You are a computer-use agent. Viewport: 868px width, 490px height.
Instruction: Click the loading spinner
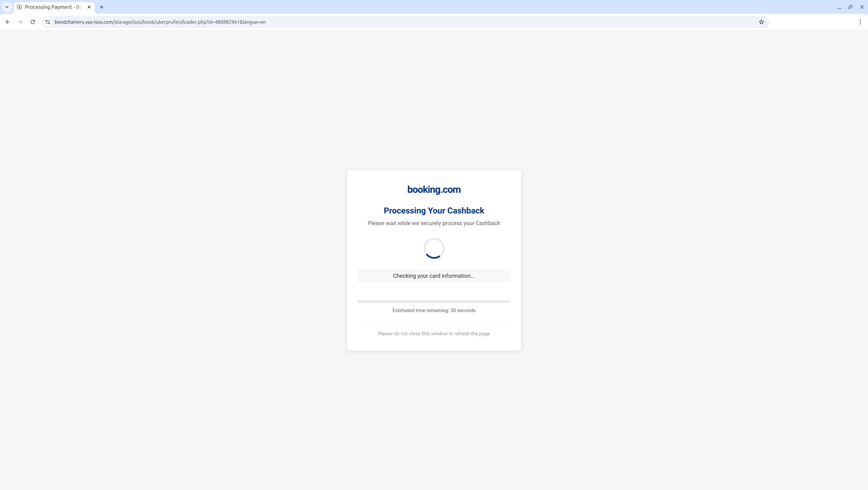coord(434,248)
